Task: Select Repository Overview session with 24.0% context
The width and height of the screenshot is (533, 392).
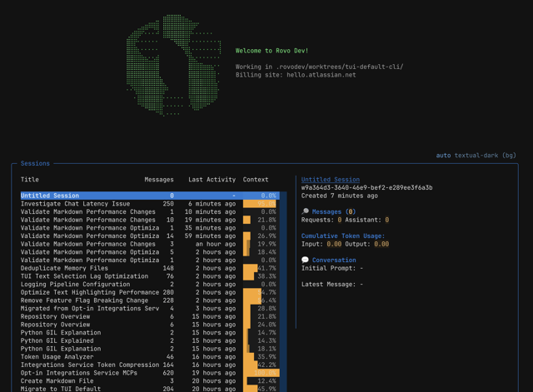Action: (150, 325)
